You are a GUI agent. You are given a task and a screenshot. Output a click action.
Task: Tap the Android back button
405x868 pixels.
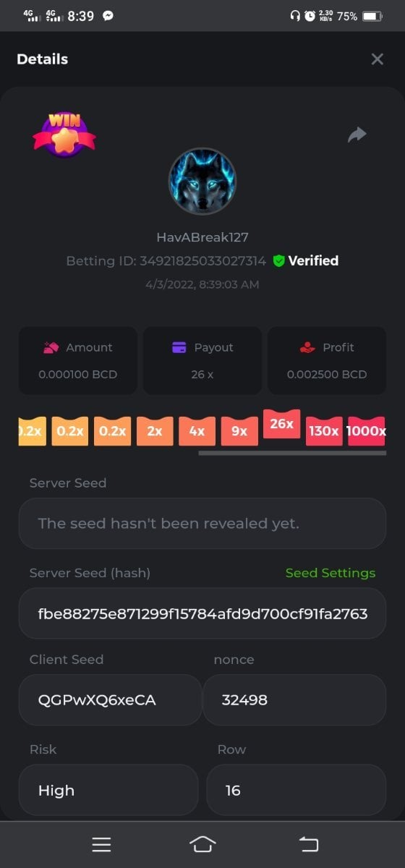tap(309, 843)
